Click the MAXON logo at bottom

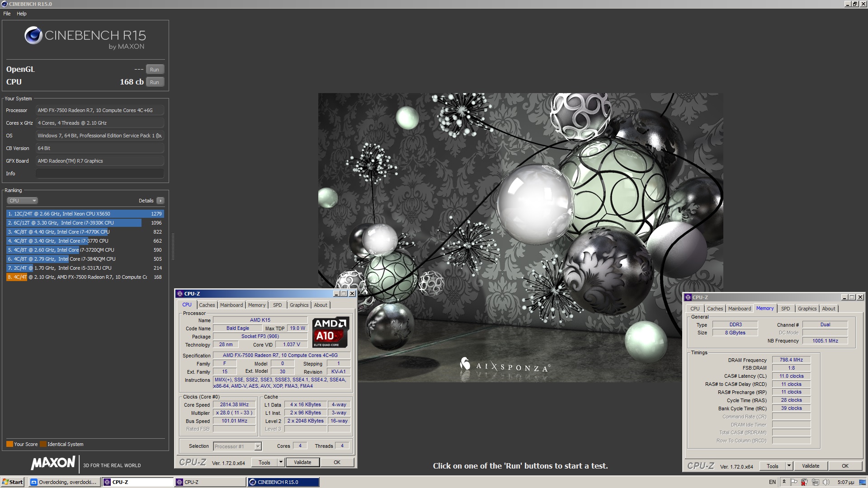pos(53,463)
